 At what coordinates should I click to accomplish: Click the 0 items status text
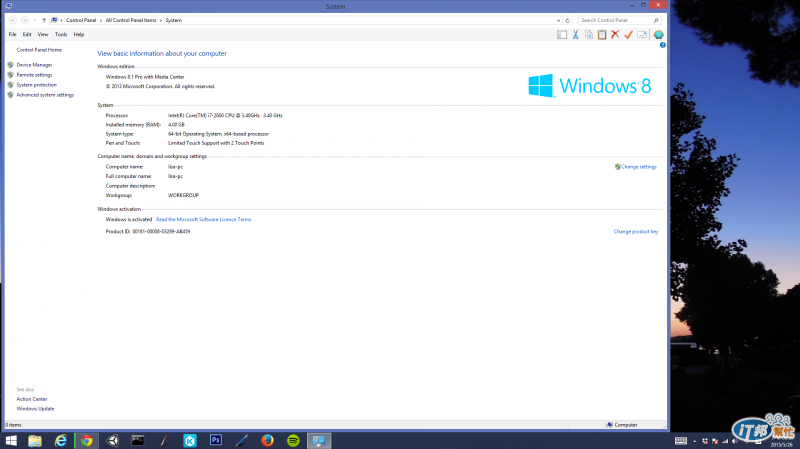coord(13,425)
